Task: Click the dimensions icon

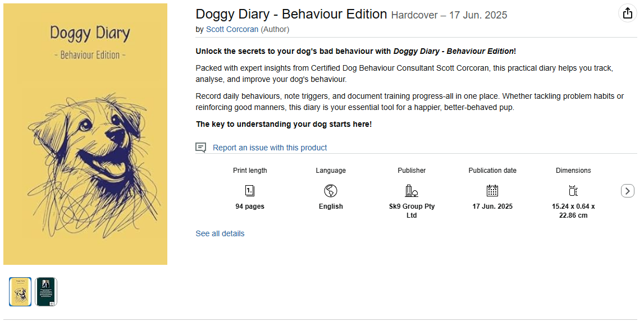Action: click(573, 191)
